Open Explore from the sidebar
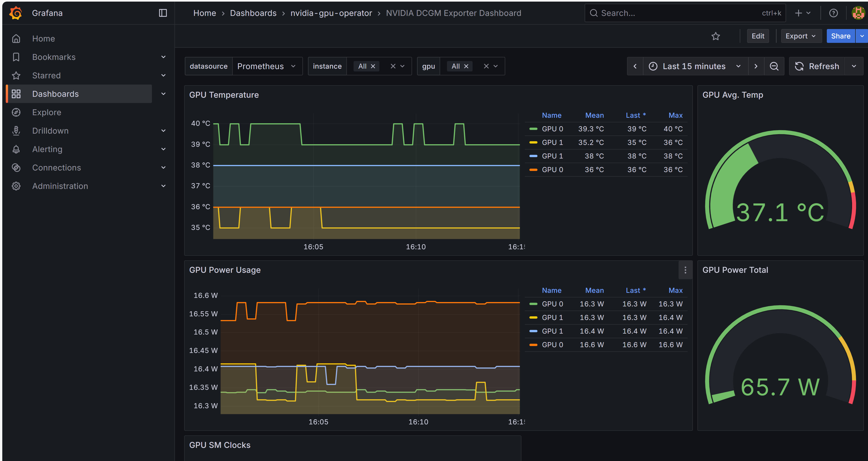 coord(46,112)
